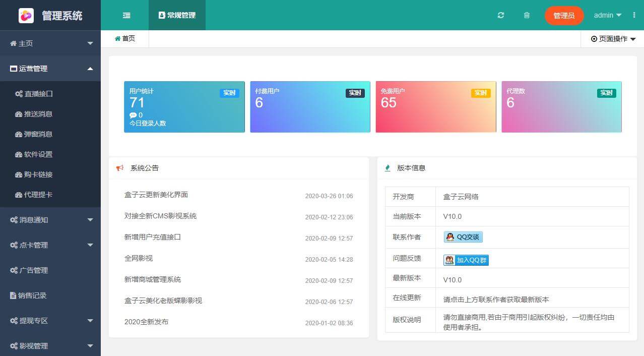Open the vertical three-dot more menu
Image resolution: width=644 pixels, height=356 pixels.
pyautogui.click(x=634, y=15)
